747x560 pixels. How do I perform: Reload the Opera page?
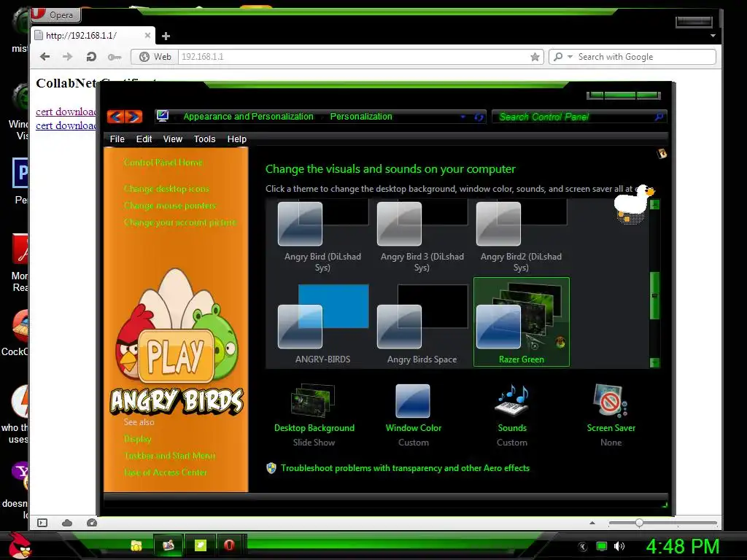click(91, 57)
